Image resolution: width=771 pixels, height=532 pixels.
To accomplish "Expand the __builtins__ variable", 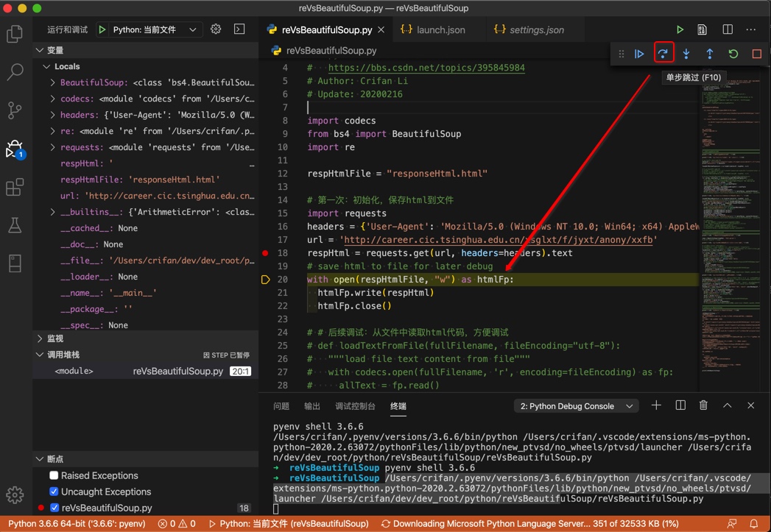I will 52,212.
